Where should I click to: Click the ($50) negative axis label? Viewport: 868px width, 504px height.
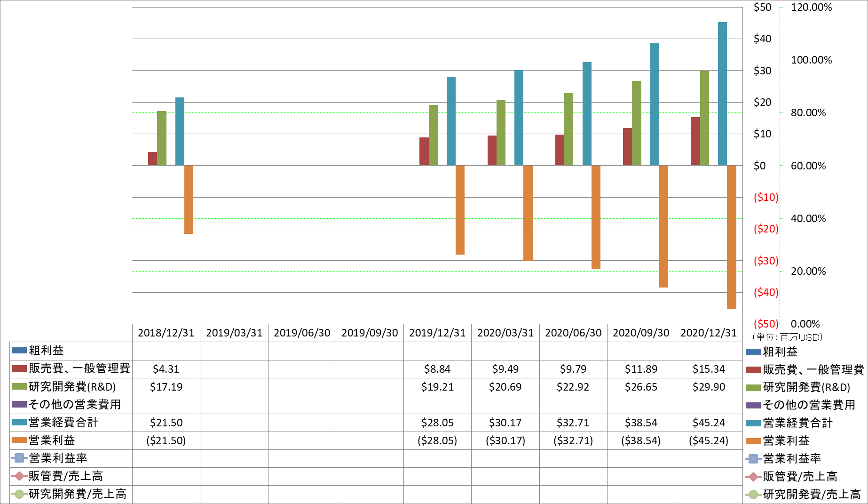pyautogui.click(x=766, y=324)
